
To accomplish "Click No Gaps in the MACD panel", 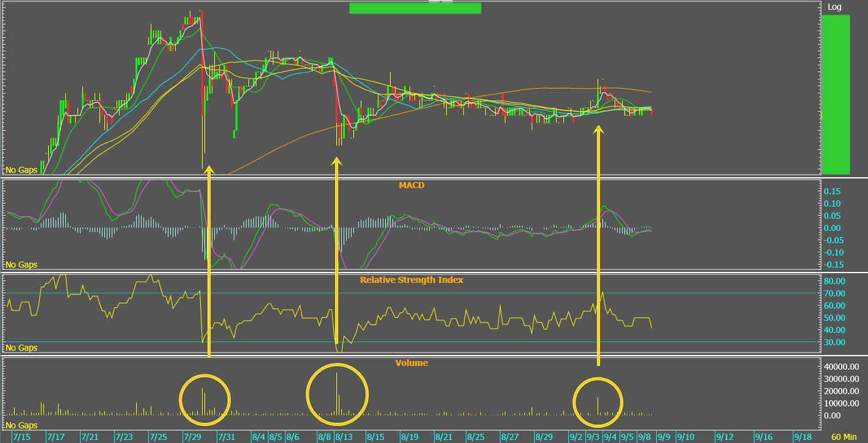I will pos(21,265).
